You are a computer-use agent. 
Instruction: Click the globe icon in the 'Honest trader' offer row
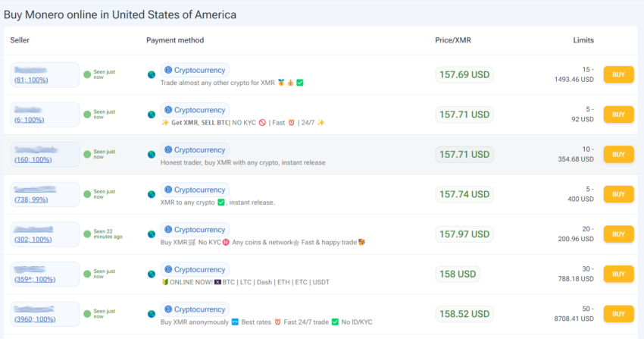[x=152, y=155]
